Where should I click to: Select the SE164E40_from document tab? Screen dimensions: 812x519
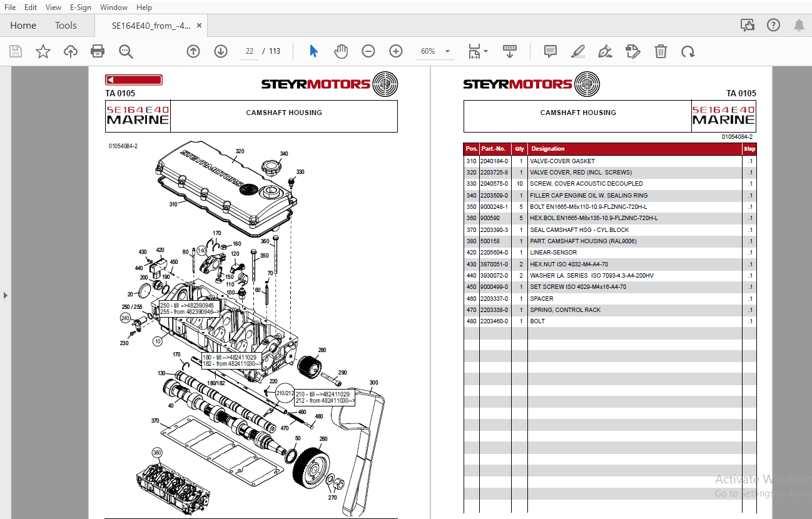(151, 26)
